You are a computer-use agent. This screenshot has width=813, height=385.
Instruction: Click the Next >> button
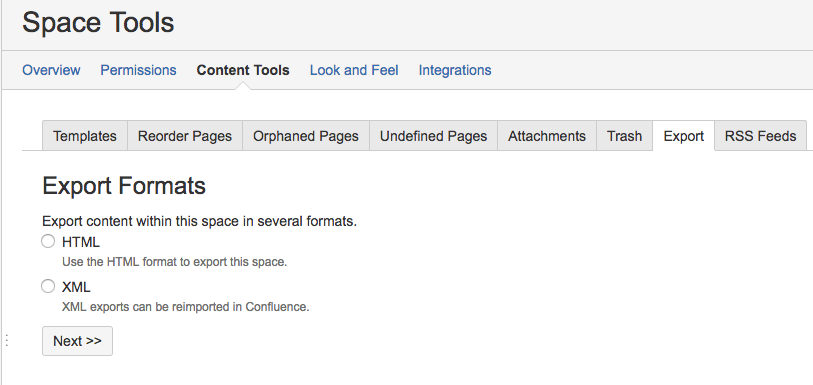coord(77,341)
